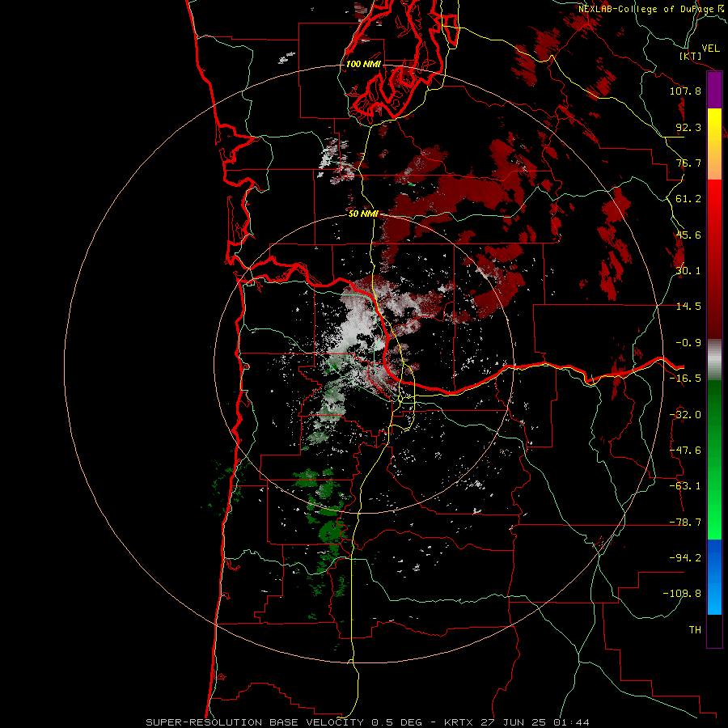Click the 50 NMI range ring label
Screen dimensions: 728x728
pyautogui.click(x=363, y=214)
